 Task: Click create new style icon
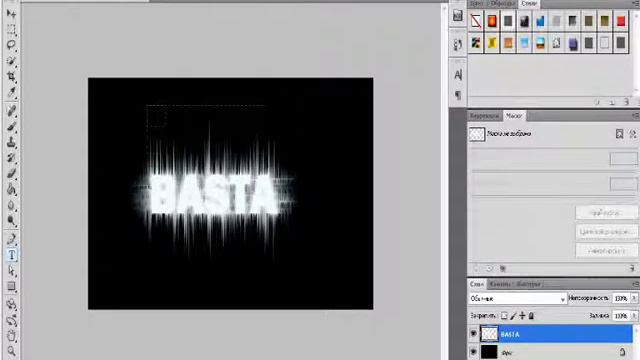coord(612,102)
